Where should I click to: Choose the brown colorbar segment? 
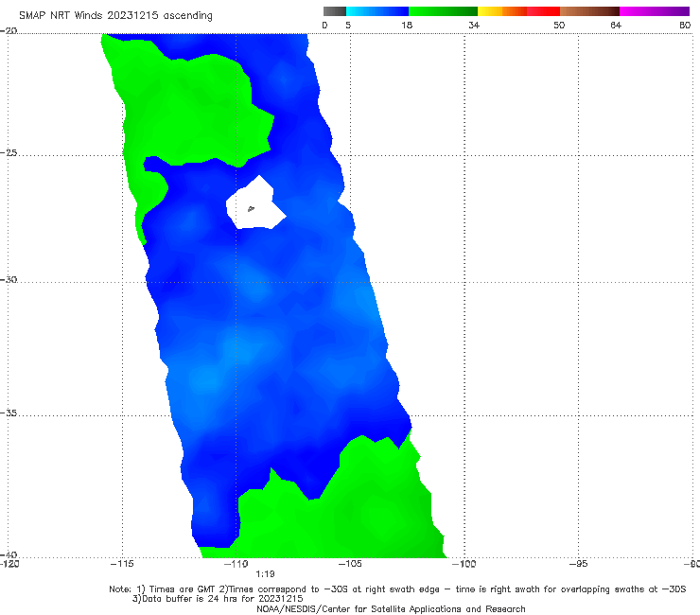coord(589,11)
